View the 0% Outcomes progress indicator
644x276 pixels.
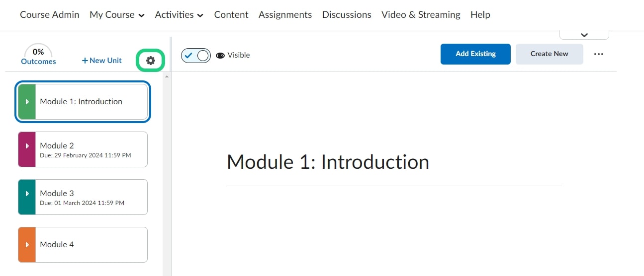[x=38, y=56]
